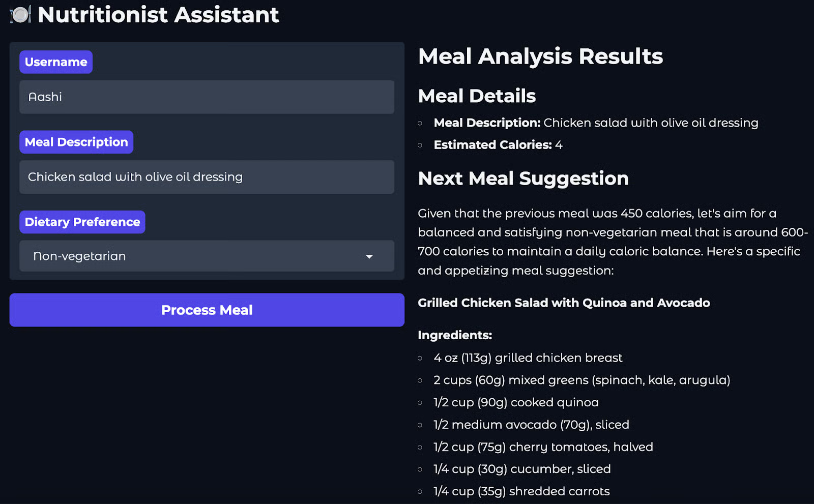The width and height of the screenshot is (814, 504).
Task: Click the plate and cutlery app icon
Action: tap(20, 14)
